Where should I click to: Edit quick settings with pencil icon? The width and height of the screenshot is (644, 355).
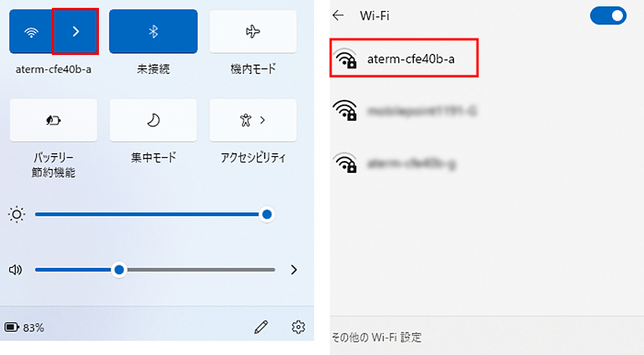click(x=262, y=327)
